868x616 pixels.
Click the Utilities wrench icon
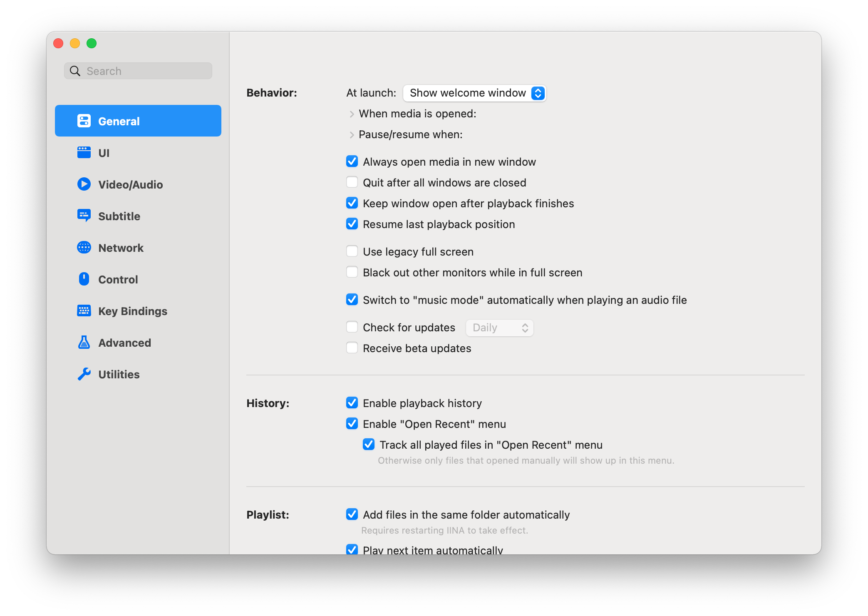pyautogui.click(x=84, y=374)
